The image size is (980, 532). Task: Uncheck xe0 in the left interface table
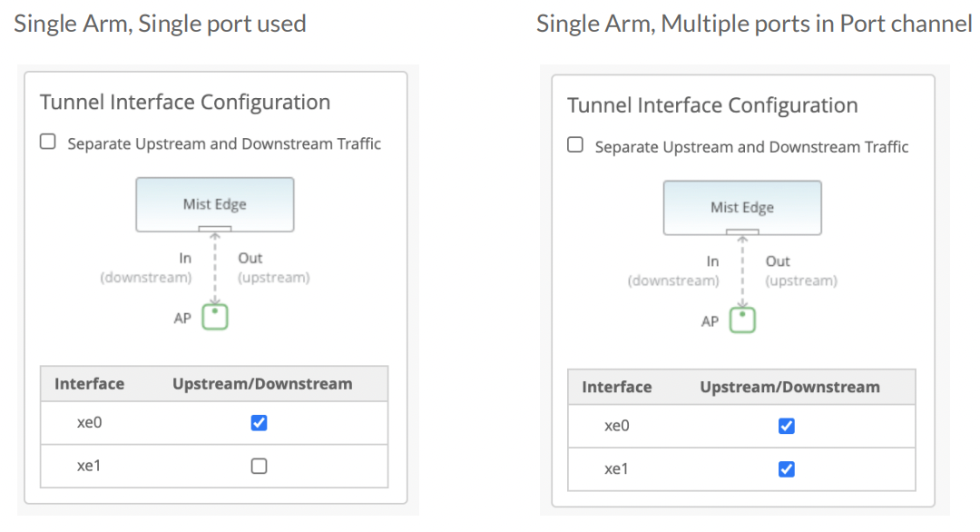pyautogui.click(x=258, y=422)
